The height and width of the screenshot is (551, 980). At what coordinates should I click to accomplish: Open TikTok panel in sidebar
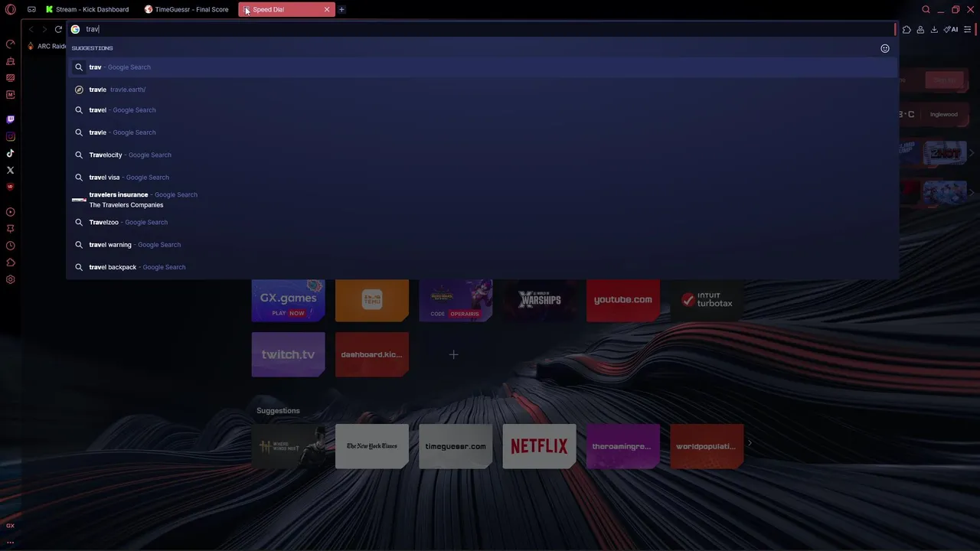pyautogui.click(x=10, y=153)
